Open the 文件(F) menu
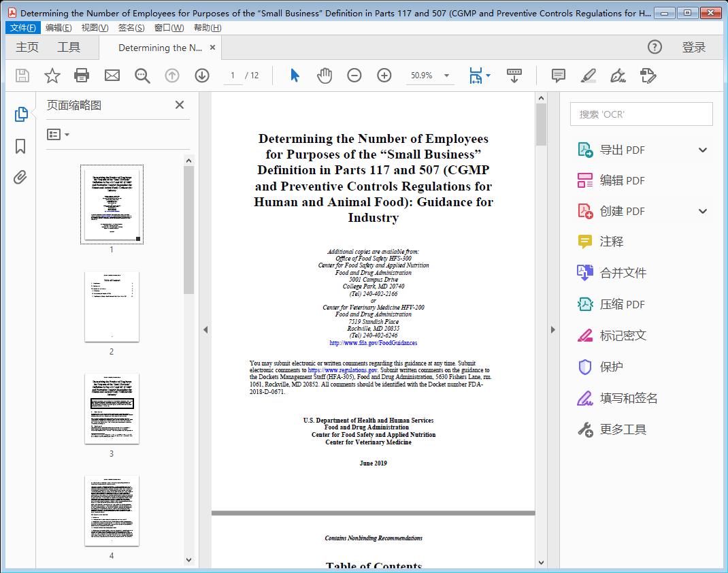The height and width of the screenshot is (573, 728). (x=23, y=28)
